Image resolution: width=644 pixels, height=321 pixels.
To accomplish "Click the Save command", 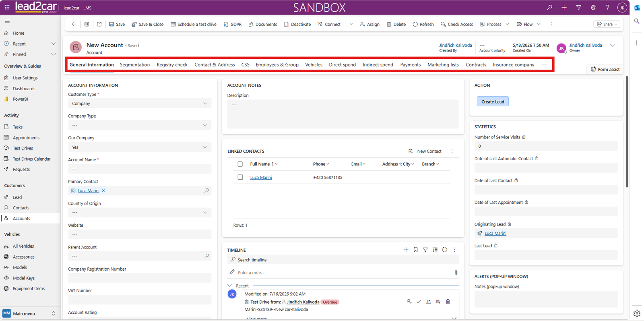I will coord(117,24).
